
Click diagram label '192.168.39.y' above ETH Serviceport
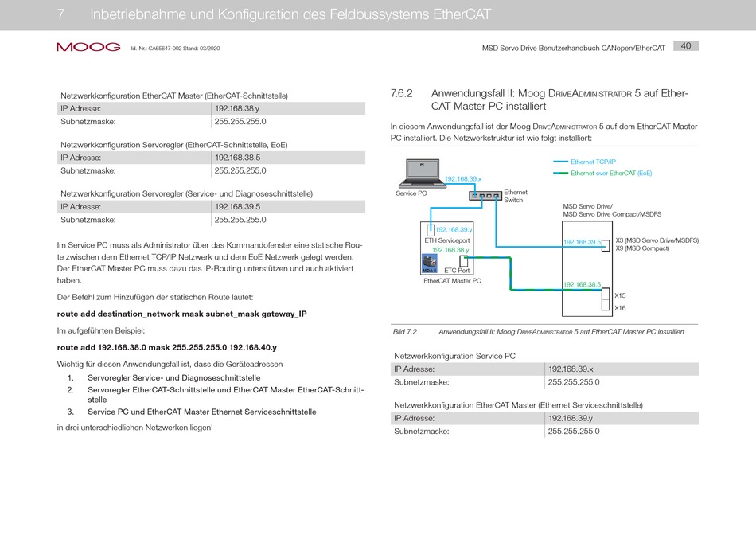(454, 229)
